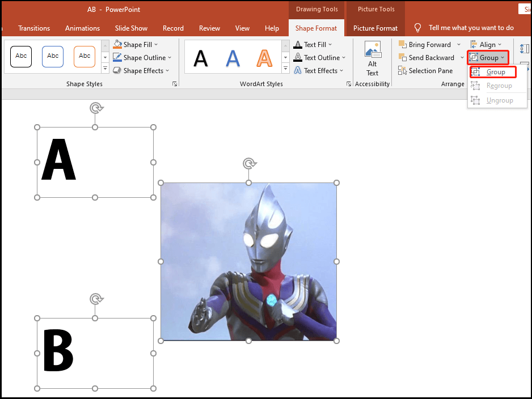Click the rotation handle above text box A

point(96,108)
